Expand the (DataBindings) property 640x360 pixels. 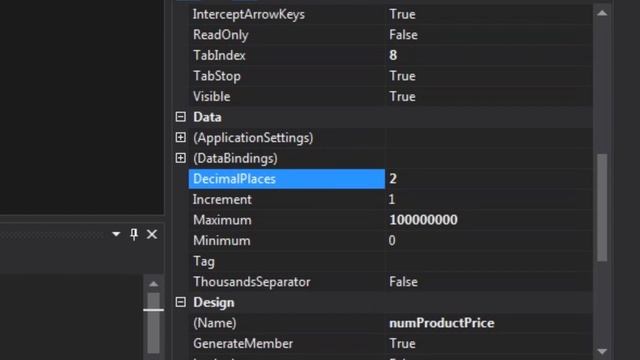coord(180,158)
